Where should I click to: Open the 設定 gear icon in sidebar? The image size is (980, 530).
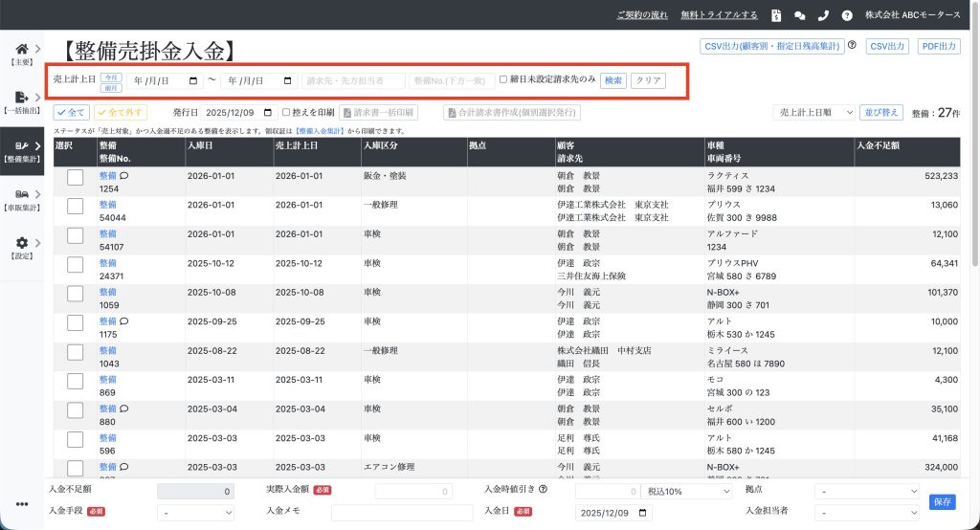click(x=22, y=244)
